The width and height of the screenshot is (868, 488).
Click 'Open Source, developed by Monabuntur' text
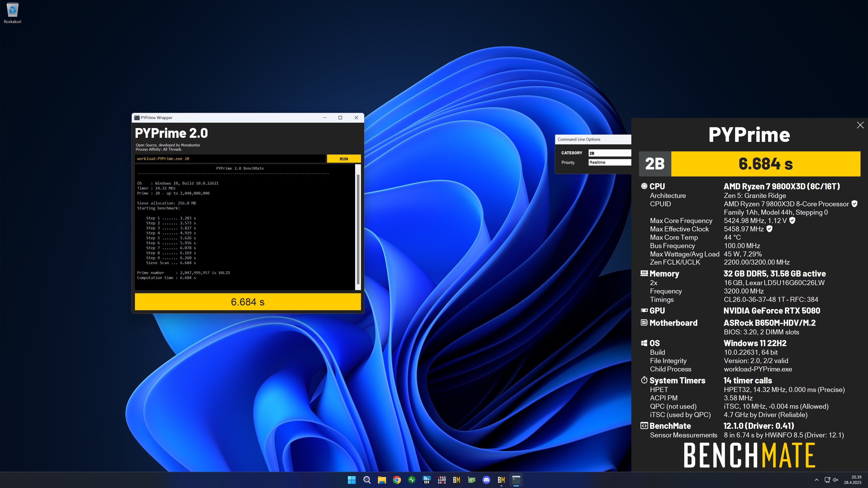168,145
